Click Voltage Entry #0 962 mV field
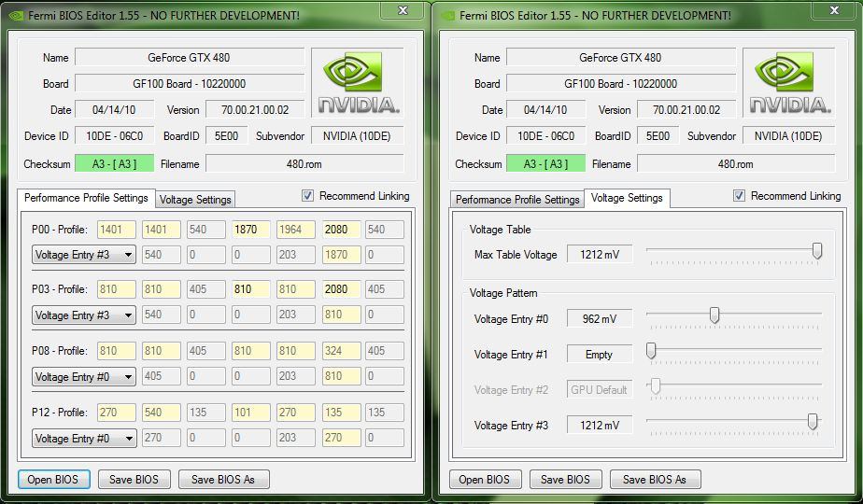The width and height of the screenshot is (863, 504). (600, 318)
